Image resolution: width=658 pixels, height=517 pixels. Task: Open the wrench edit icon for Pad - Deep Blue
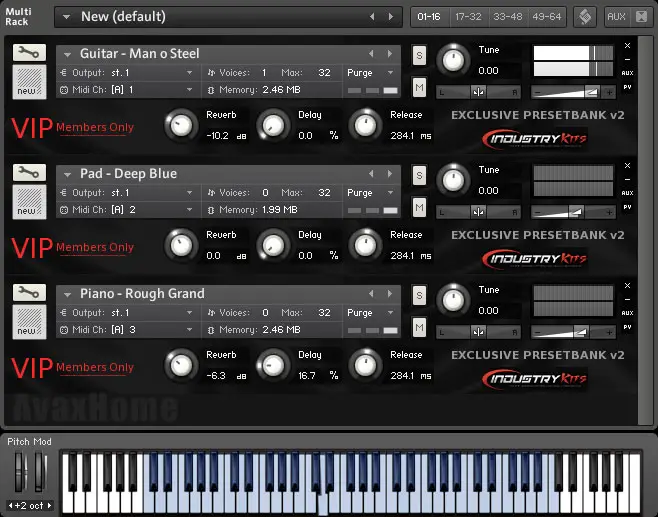pos(29,173)
